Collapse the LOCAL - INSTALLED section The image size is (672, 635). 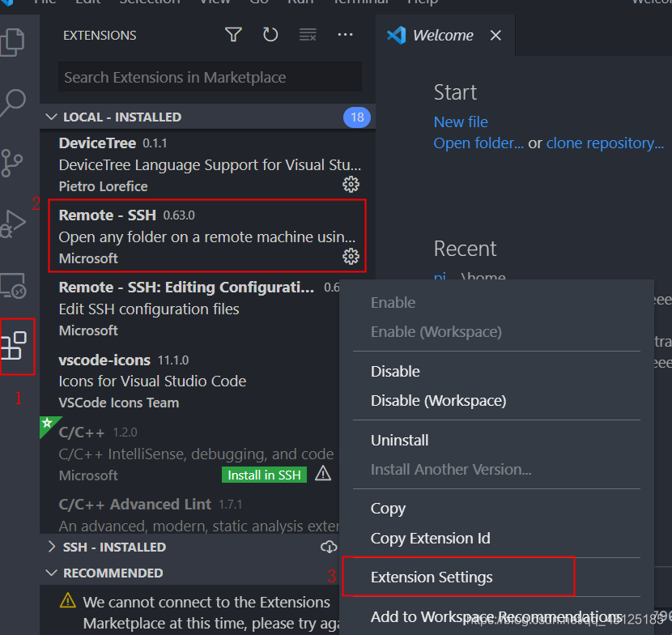click(x=52, y=117)
